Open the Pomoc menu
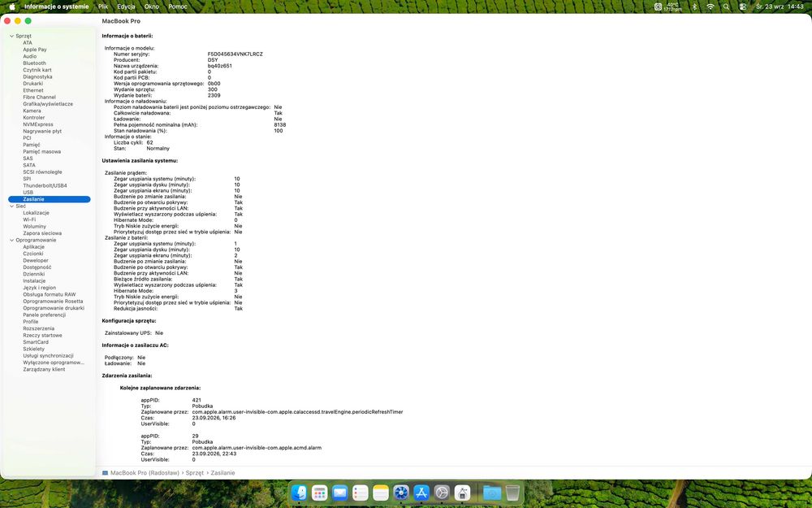812x508 pixels. [178, 7]
